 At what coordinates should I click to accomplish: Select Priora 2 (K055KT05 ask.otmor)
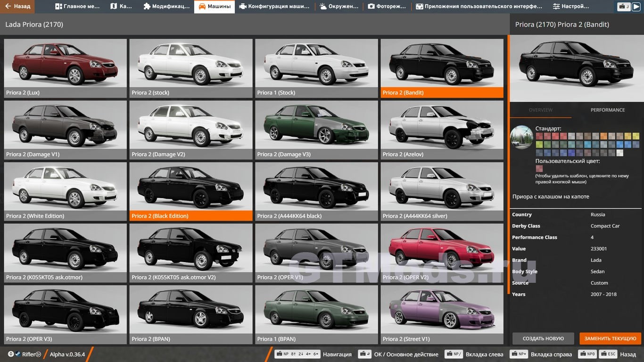coord(66,253)
